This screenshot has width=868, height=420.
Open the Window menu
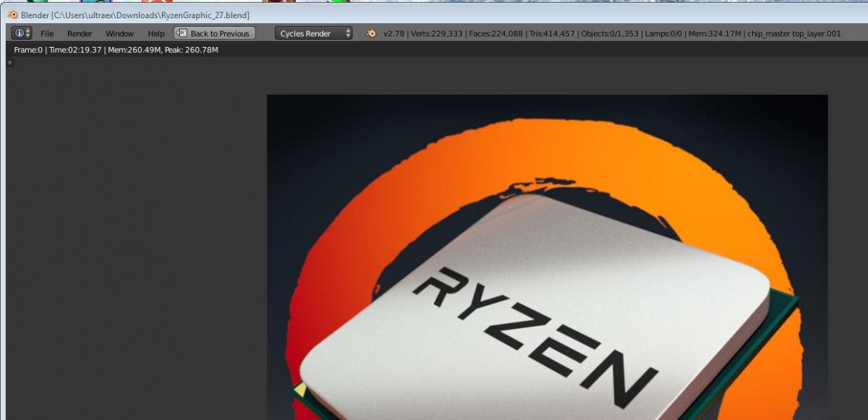tap(119, 33)
